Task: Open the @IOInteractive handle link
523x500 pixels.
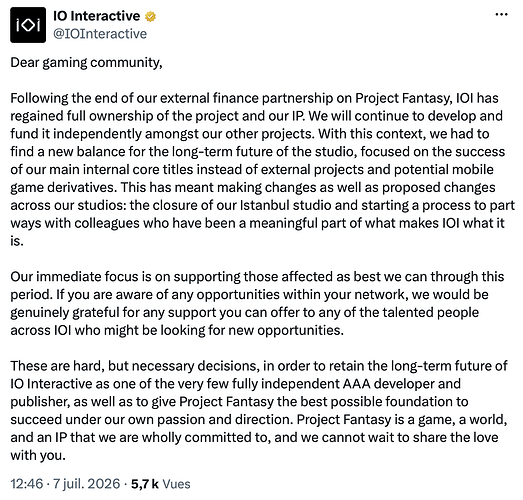Action: pyautogui.click(x=100, y=34)
